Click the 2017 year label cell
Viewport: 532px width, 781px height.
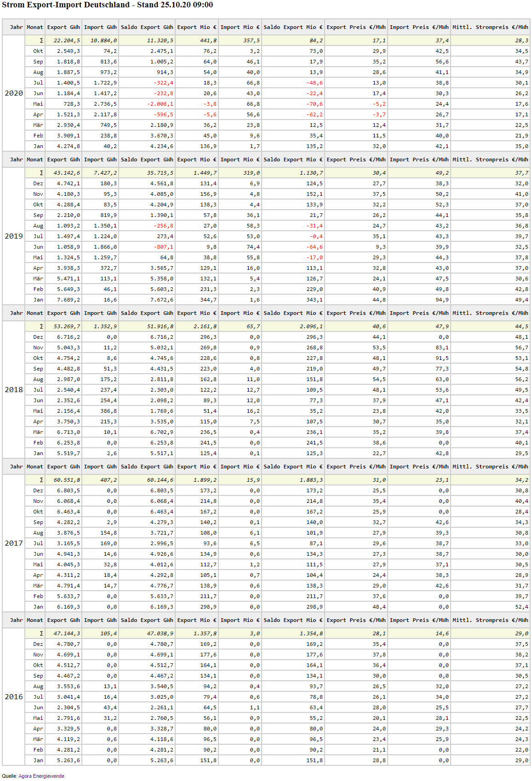click(x=13, y=543)
